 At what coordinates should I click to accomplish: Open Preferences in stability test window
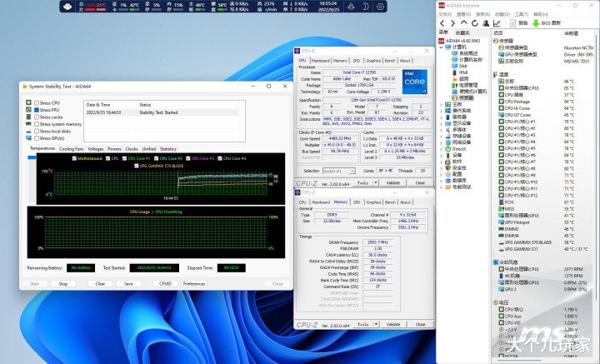194,284
